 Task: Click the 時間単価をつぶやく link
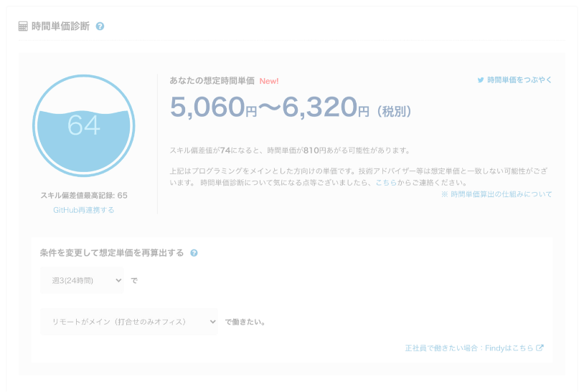[519, 80]
